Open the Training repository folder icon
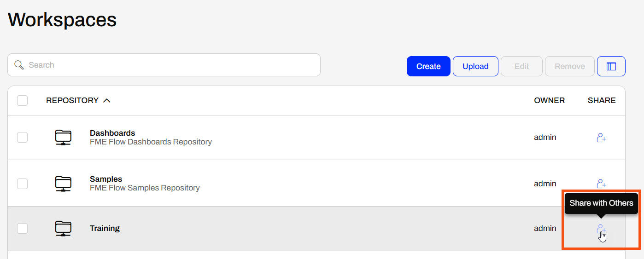Viewport: 644px width, 259px height. click(x=63, y=229)
